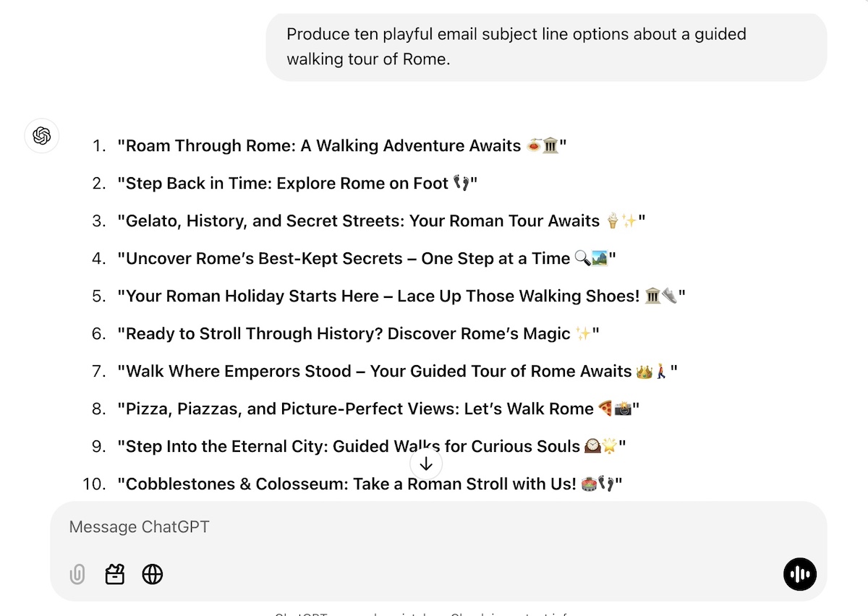Viewport: 868px width, 616px height.
Task: Select the "Roam Through Rome" subject line
Action: coord(341,146)
